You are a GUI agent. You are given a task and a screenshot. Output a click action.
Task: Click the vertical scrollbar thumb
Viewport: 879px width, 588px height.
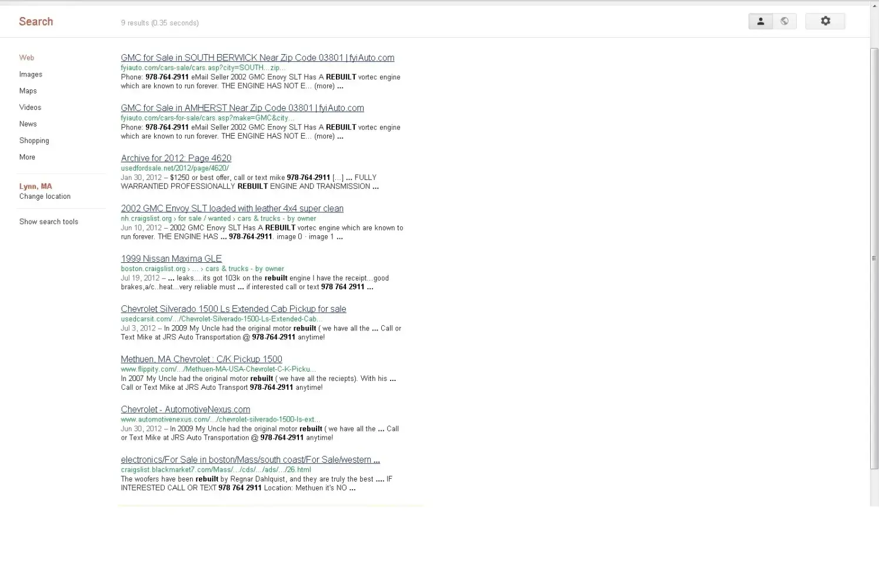[874, 259]
